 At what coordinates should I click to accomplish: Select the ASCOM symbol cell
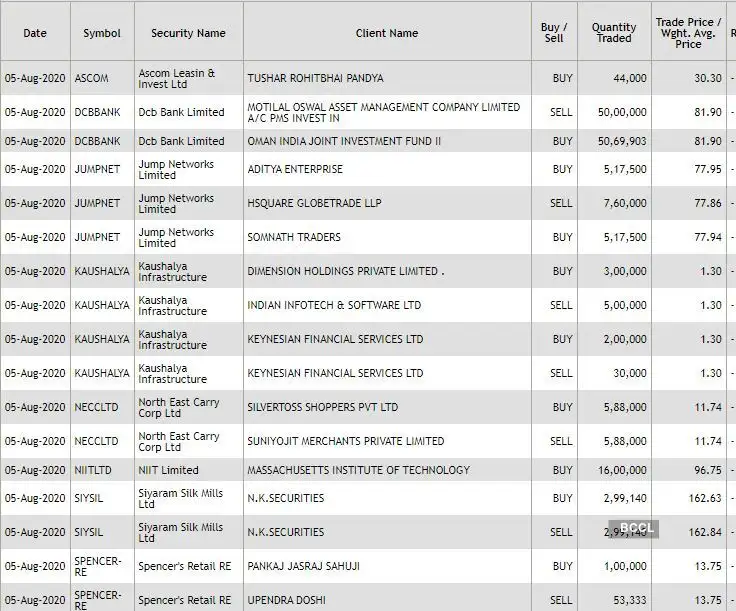tap(92, 78)
